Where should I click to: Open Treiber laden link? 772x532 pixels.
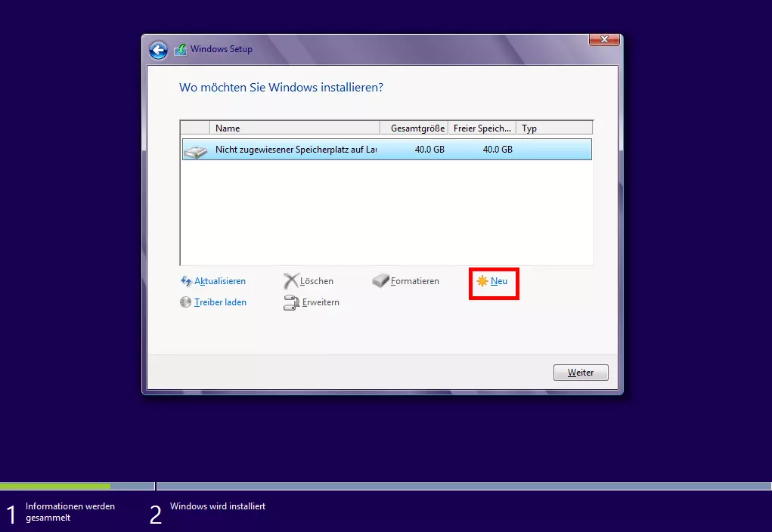220,302
